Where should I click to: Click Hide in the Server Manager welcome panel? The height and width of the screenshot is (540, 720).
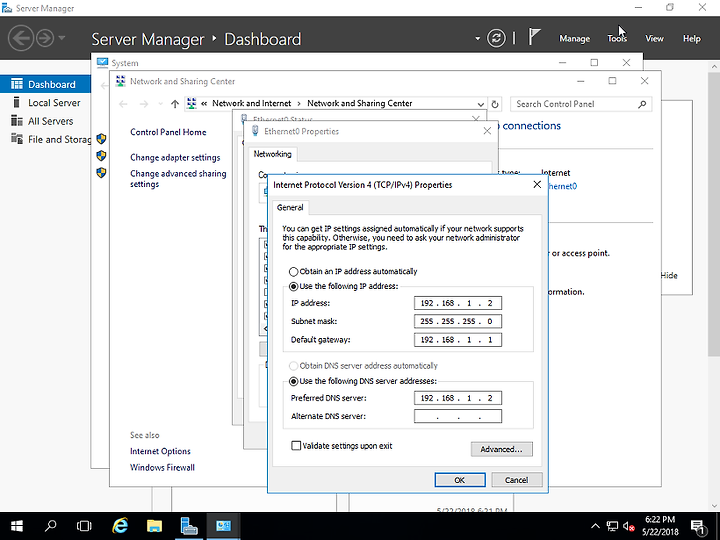click(x=669, y=276)
